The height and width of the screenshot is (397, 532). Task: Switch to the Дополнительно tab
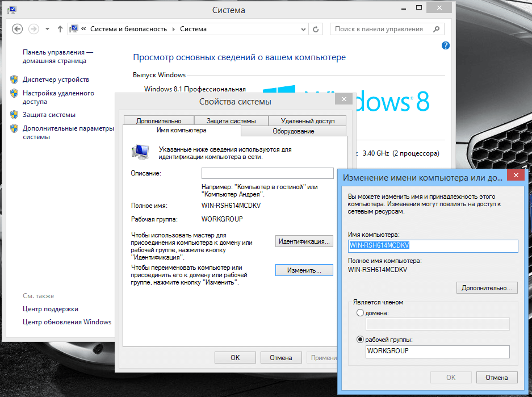(x=159, y=121)
